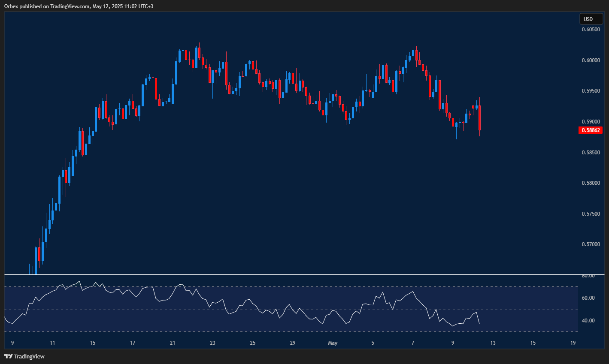Click the 29 date label on time axis

293,343
